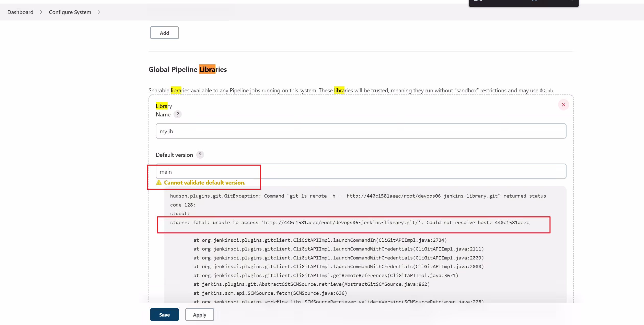
Task: Click the highlighted Library label
Action: pyautogui.click(x=164, y=106)
